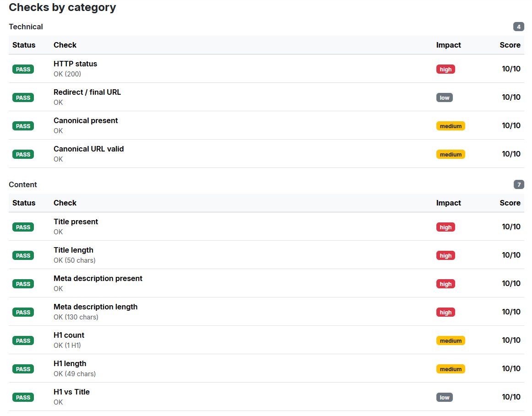Select the H1 length check name

(x=70, y=364)
